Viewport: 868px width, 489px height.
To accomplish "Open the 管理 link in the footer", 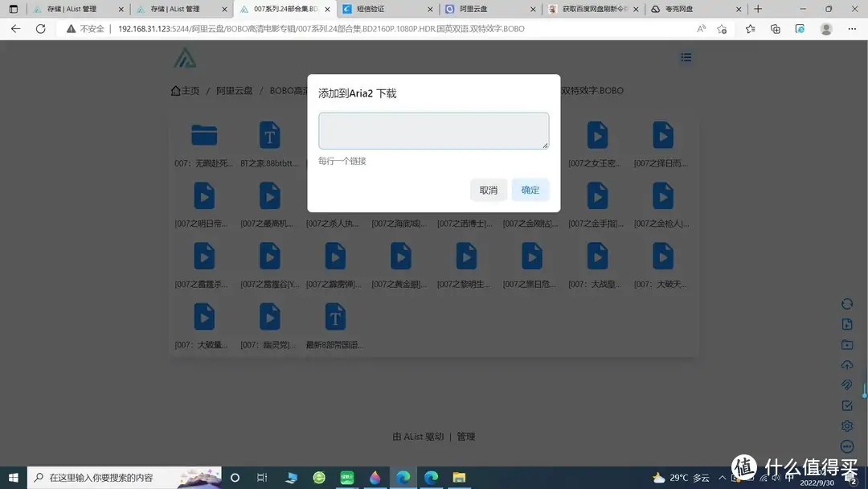I will click(466, 436).
